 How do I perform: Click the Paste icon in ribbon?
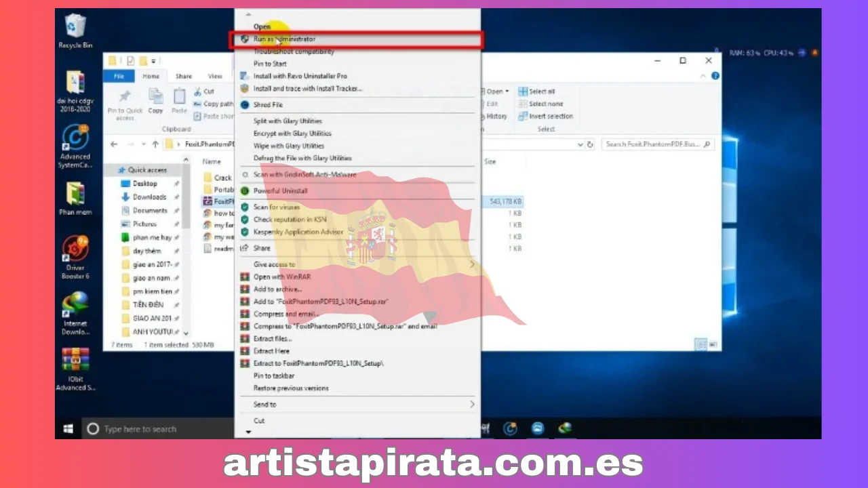(x=179, y=96)
